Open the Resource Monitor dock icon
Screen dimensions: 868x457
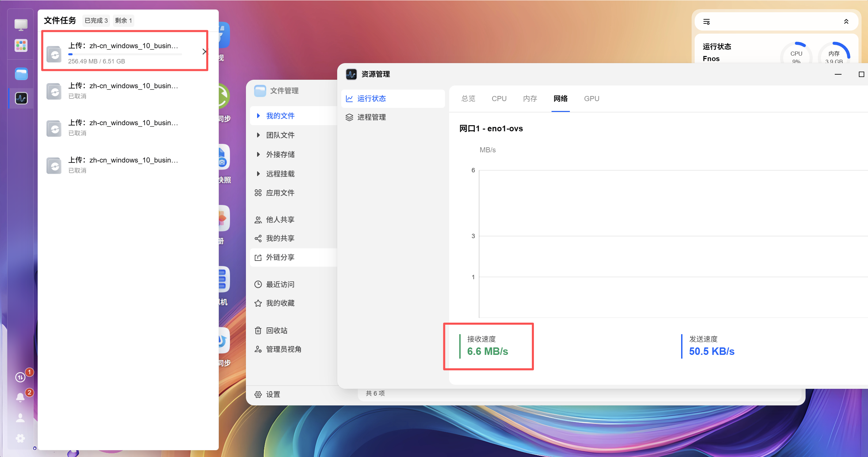tap(21, 98)
